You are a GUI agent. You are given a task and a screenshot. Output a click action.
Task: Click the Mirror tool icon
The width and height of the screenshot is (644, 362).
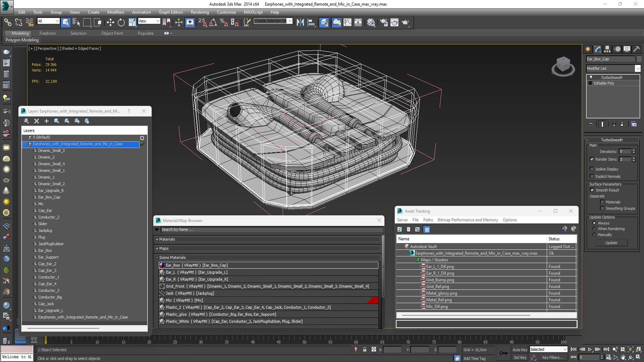tap(300, 22)
